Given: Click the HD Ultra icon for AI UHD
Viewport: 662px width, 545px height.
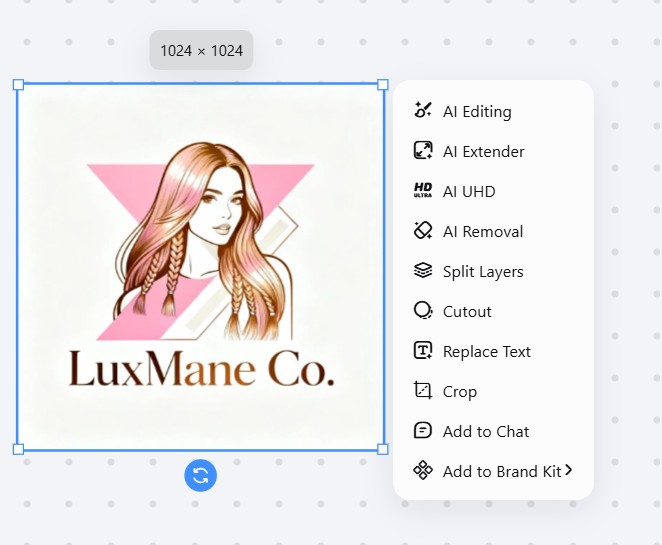Looking at the screenshot, I should (x=422, y=191).
